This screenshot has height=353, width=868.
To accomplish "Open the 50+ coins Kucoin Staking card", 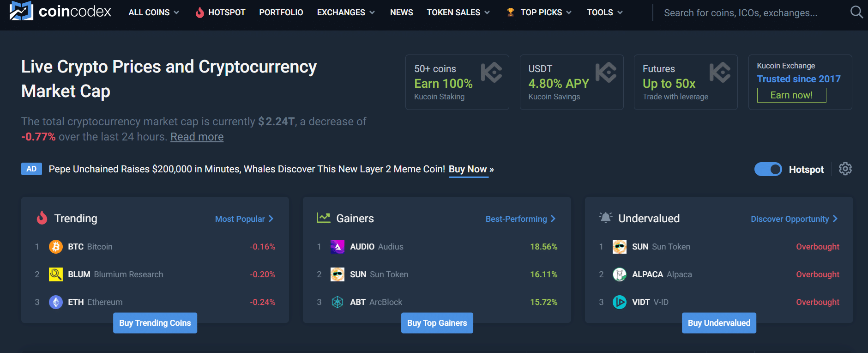I will [x=457, y=82].
